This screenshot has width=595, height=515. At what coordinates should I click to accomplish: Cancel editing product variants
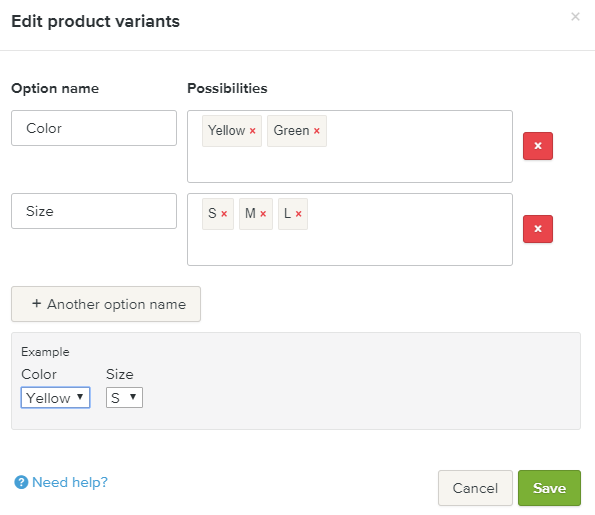475,488
